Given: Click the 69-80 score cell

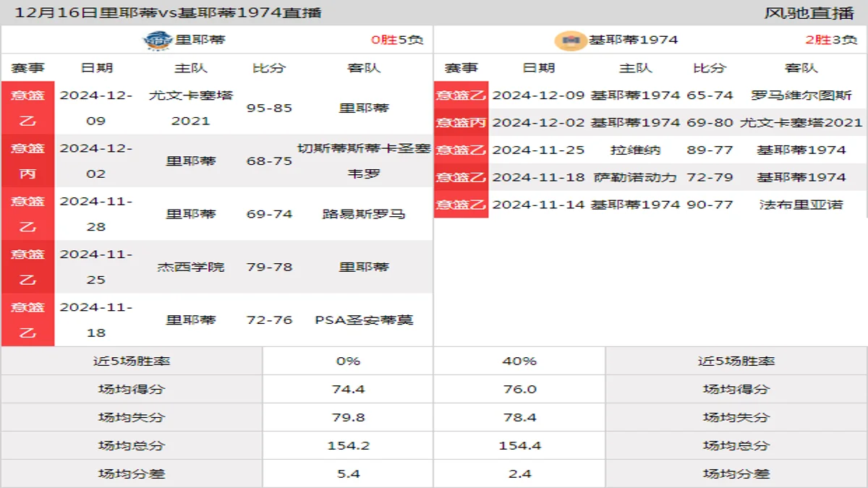Looking at the screenshot, I should pos(710,122).
